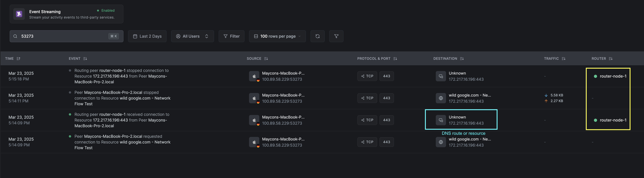The height and width of the screenshot is (178, 644).
Task: Click globe icon beside wild google.com at 5:14:11
Action: click(x=440, y=98)
